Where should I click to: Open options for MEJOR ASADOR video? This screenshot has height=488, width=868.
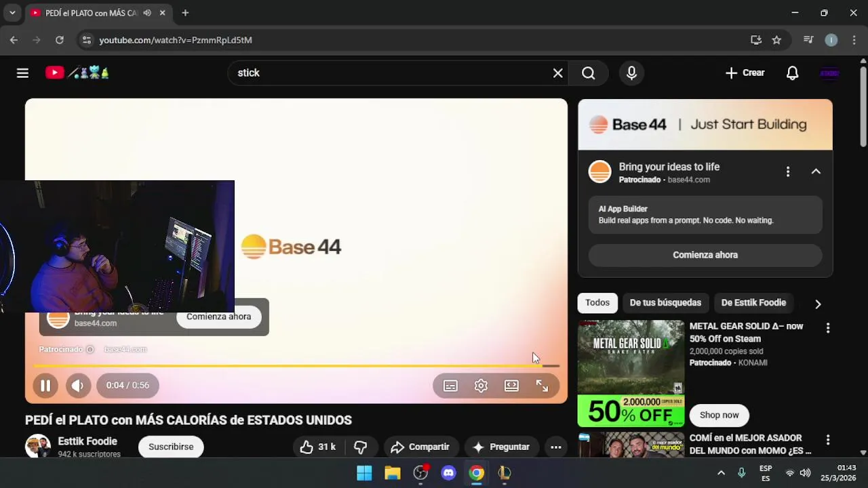click(827, 440)
